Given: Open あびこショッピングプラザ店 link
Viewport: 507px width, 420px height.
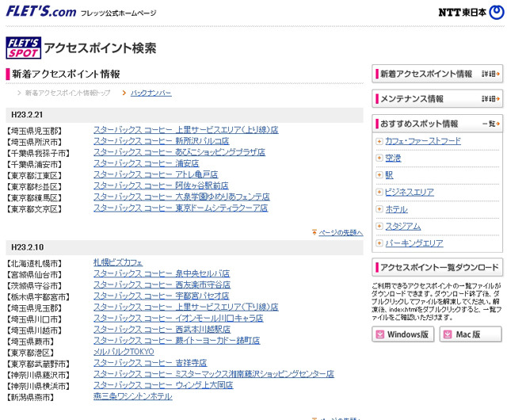Looking at the screenshot, I should [x=180, y=152].
